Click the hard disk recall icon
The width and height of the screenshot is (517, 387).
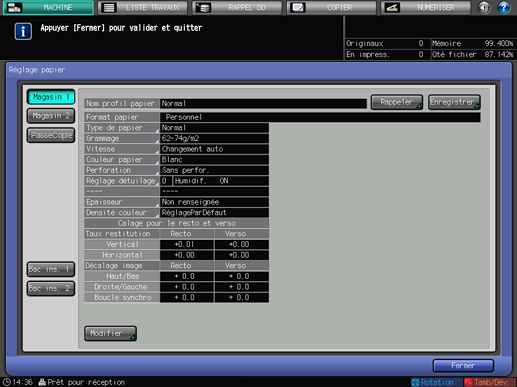(x=203, y=7)
